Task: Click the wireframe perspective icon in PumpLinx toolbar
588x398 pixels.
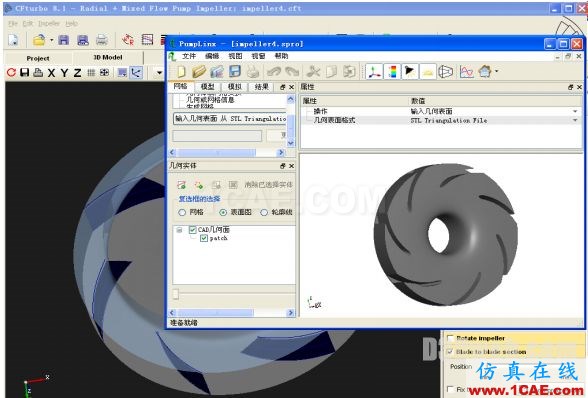Action: click(446, 71)
